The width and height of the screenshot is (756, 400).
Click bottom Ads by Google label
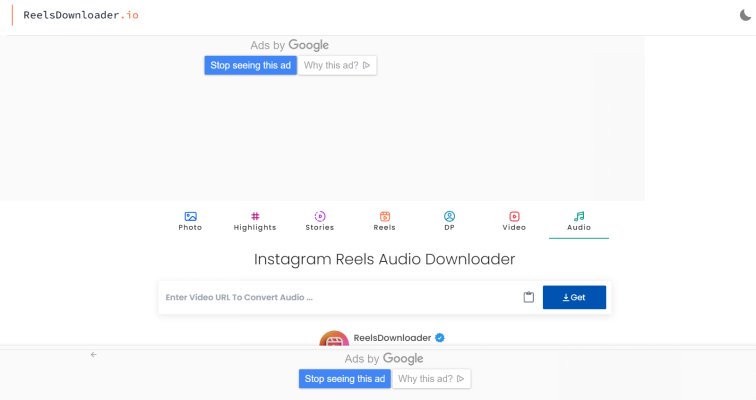click(384, 359)
